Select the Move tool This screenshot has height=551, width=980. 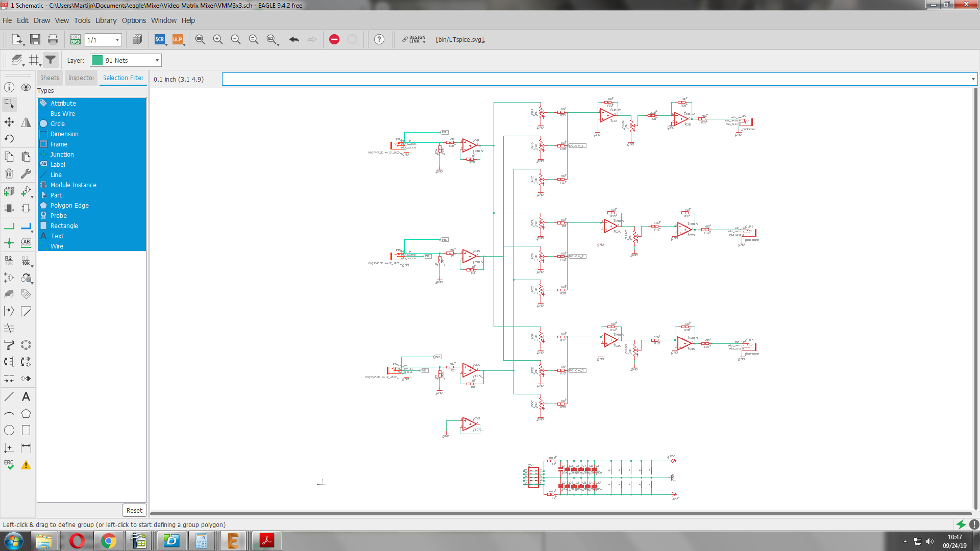[9, 122]
